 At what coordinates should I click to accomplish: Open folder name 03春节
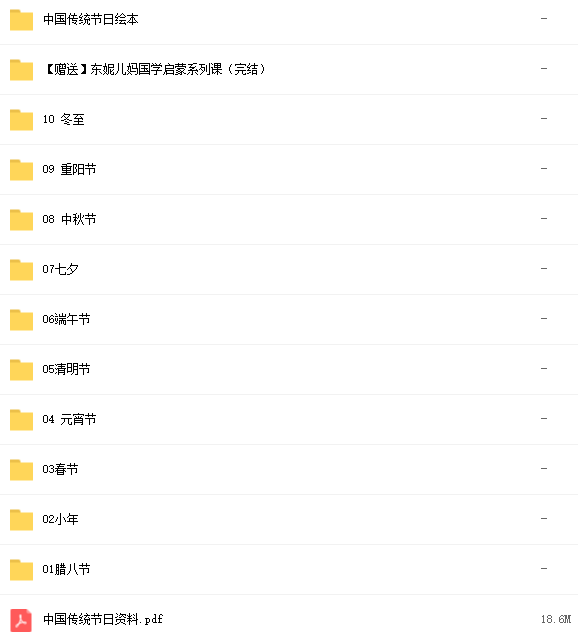60,469
